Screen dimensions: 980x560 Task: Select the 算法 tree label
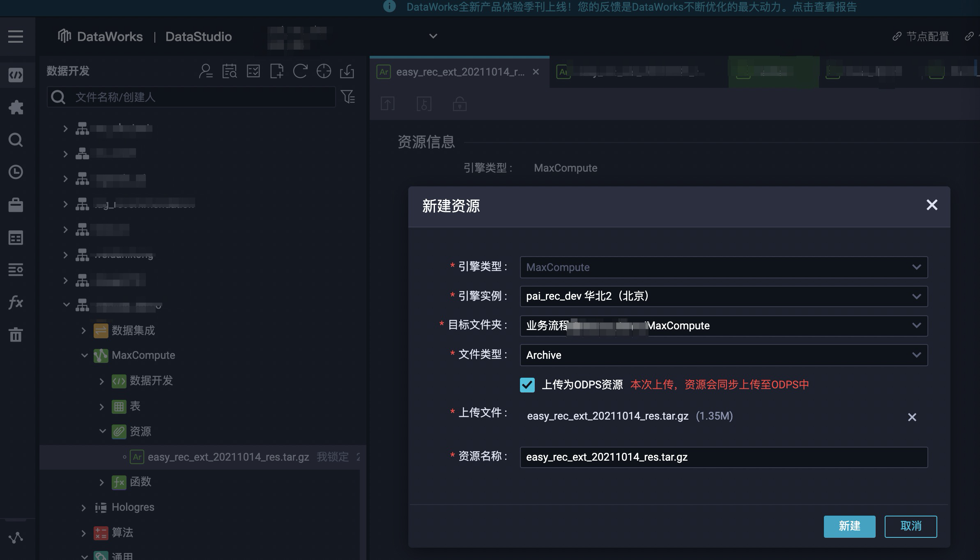tap(122, 532)
